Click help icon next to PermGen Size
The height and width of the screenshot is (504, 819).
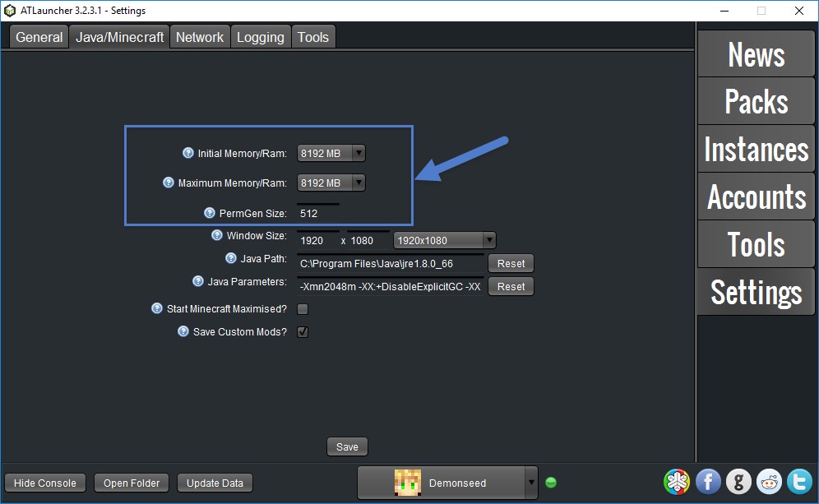(x=210, y=212)
